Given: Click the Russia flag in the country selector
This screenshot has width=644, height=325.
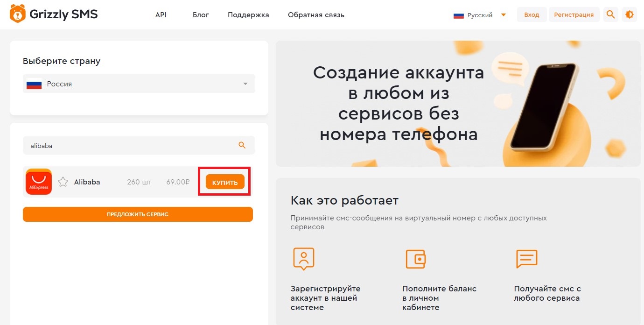Looking at the screenshot, I should click(x=34, y=84).
